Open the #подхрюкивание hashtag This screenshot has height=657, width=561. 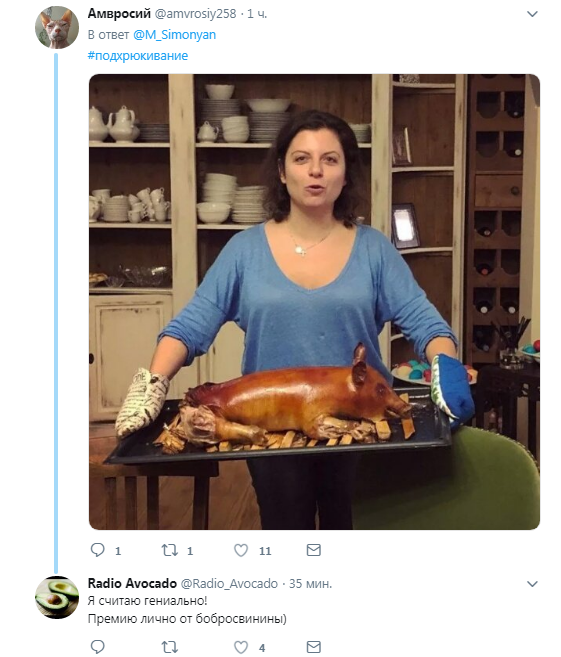[138, 56]
